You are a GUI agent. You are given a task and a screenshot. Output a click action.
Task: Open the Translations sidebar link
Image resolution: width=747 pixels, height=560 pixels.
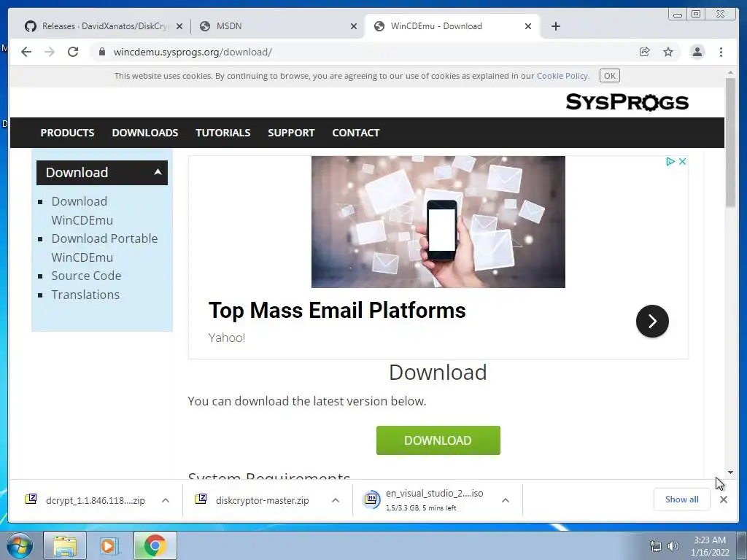pos(85,295)
